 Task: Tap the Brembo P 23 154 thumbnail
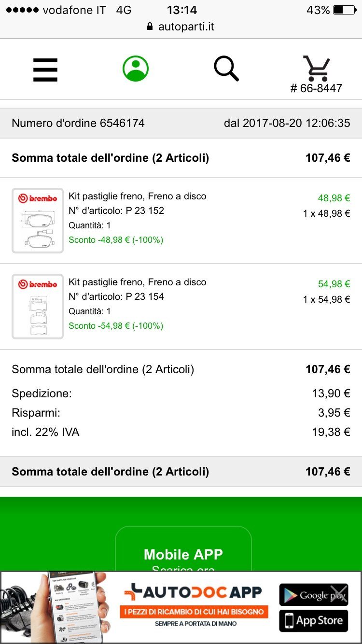(38, 307)
